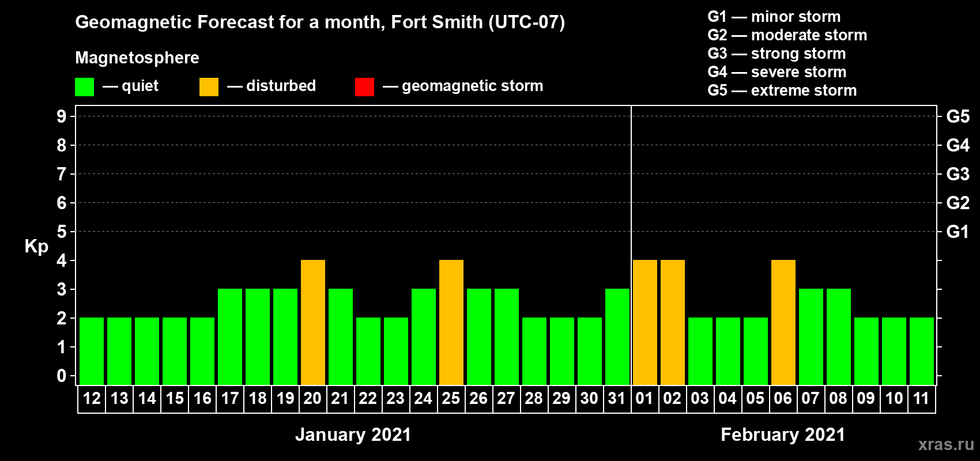This screenshot has width=980, height=461.
Task: Click the green bar for January 22
Action: 368,351
